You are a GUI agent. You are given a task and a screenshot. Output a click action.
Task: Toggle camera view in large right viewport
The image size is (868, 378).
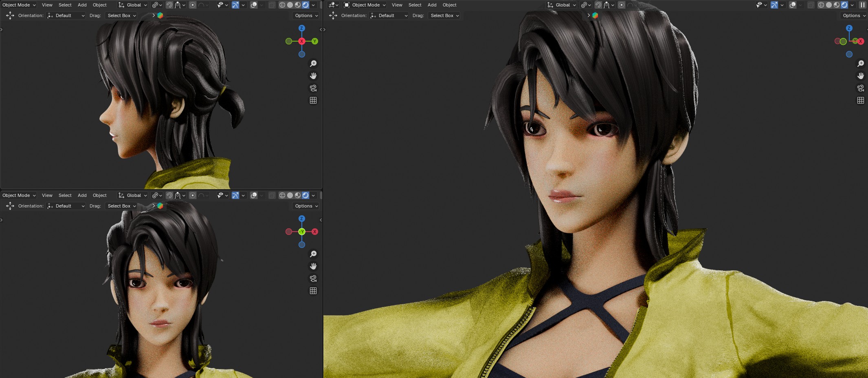coord(860,88)
